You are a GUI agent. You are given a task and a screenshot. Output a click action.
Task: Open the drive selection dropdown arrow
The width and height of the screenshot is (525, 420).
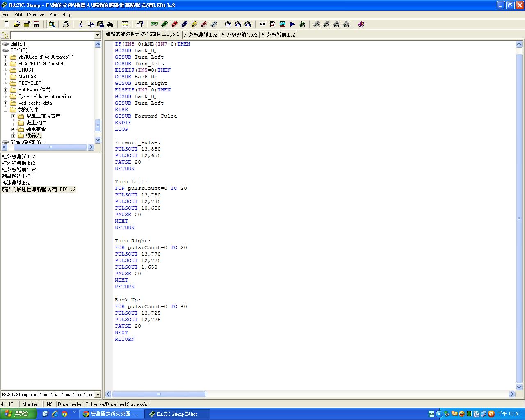click(x=98, y=35)
